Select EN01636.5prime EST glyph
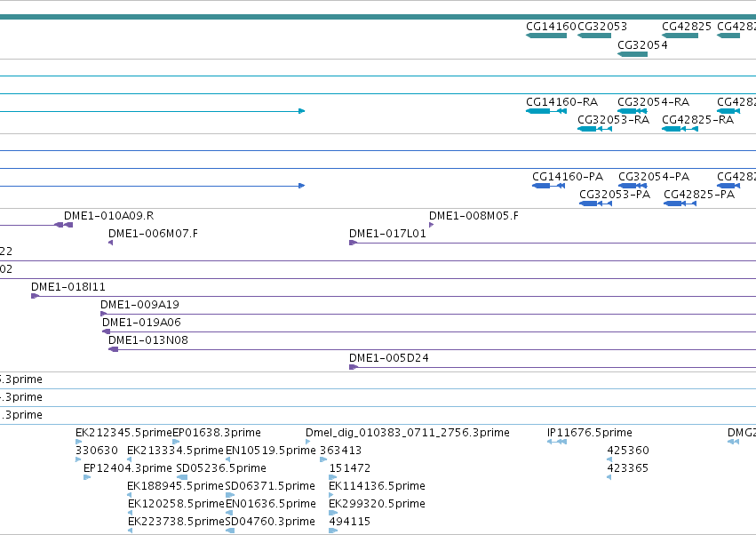756x535 pixels. (x=229, y=513)
